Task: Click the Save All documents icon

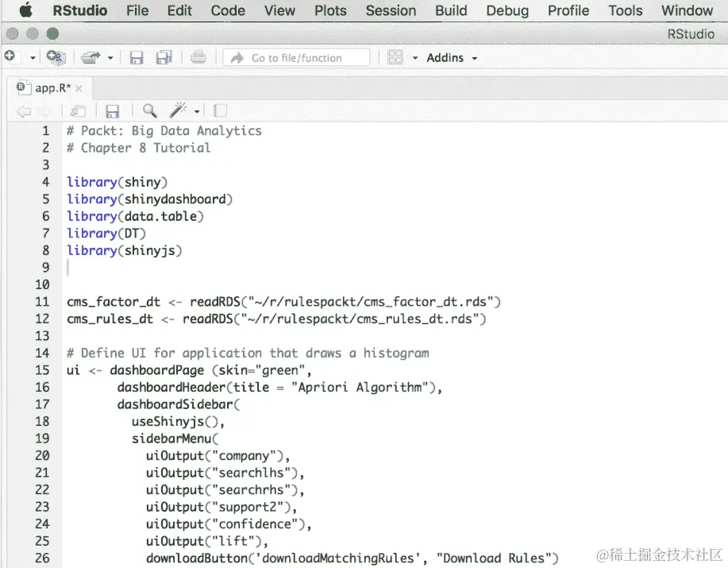Action: (x=164, y=57)
